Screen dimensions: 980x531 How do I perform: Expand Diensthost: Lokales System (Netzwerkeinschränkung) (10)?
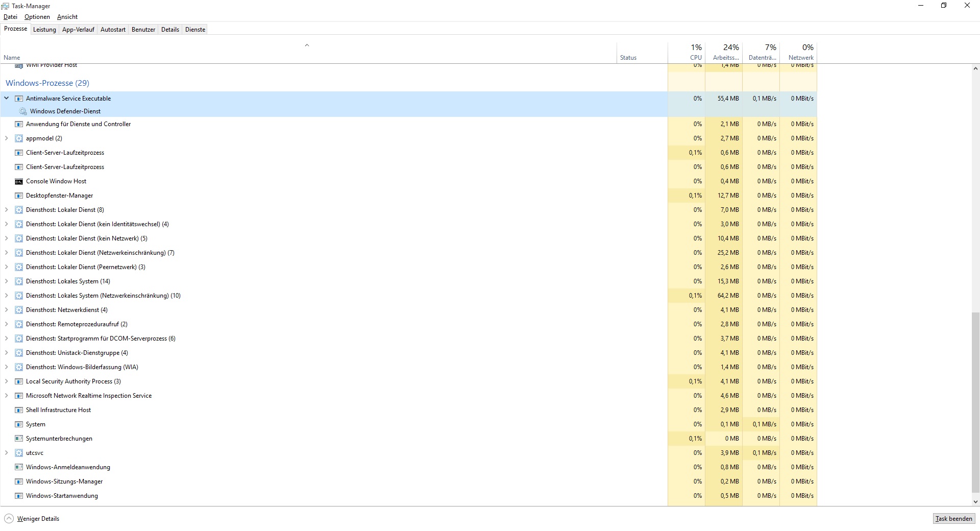[7, 296]
